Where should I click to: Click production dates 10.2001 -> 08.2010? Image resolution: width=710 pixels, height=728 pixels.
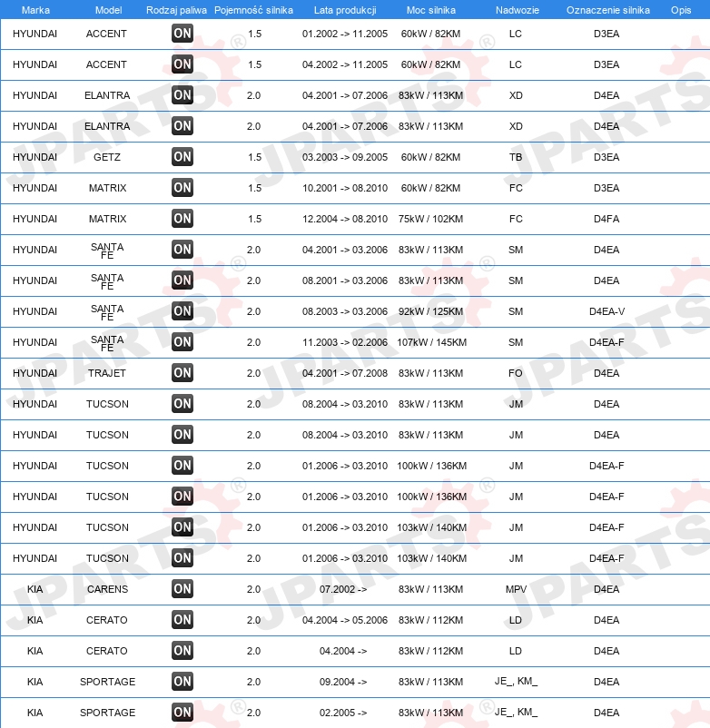coord(345,188)
